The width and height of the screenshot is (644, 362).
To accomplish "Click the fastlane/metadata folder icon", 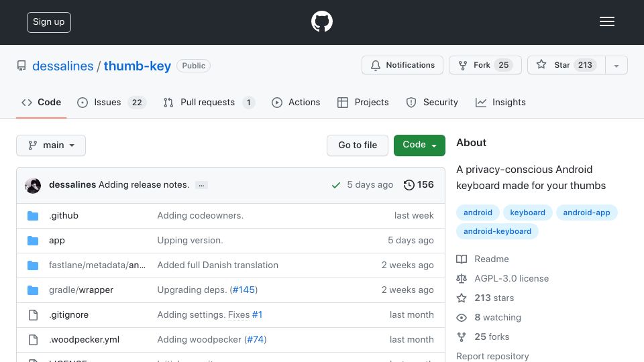I will click(x=33, y=265).
